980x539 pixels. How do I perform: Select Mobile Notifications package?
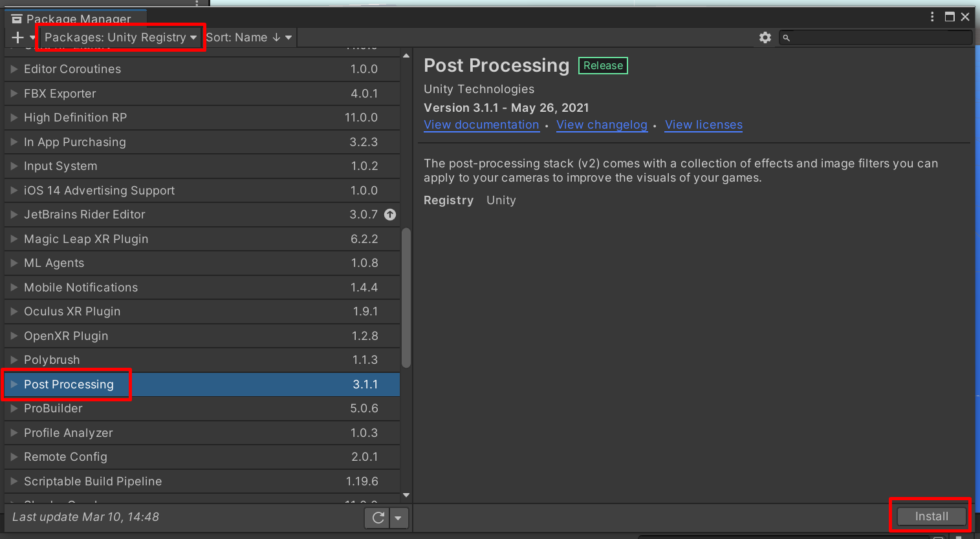(202, 287)
